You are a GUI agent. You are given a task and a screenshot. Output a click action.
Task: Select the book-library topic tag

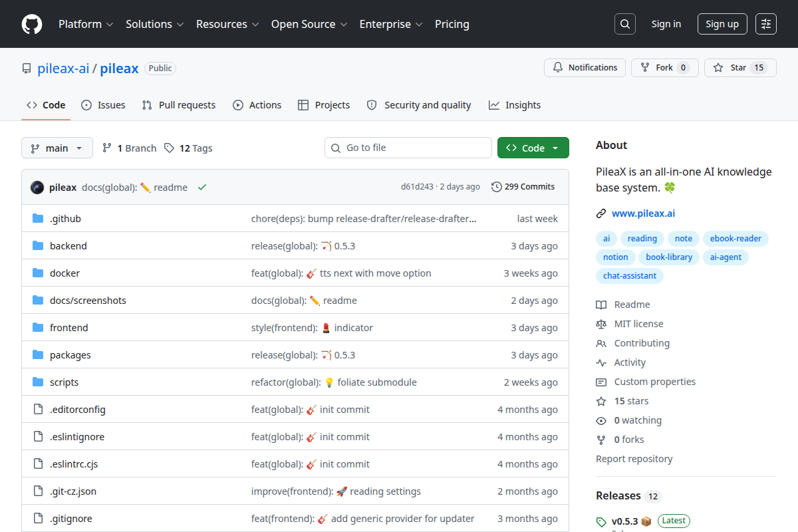point(669,257)
